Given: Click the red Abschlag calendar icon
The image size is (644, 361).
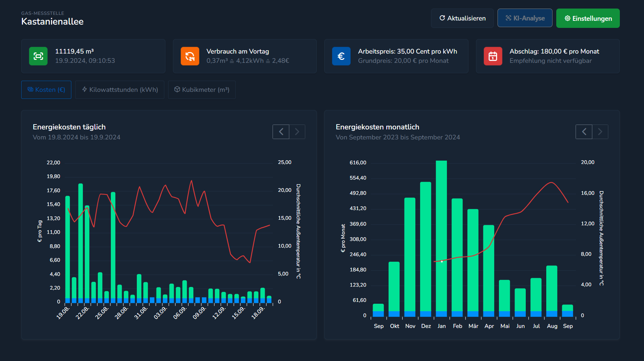Looking at the screenshot, I should [x=493, y=56].
